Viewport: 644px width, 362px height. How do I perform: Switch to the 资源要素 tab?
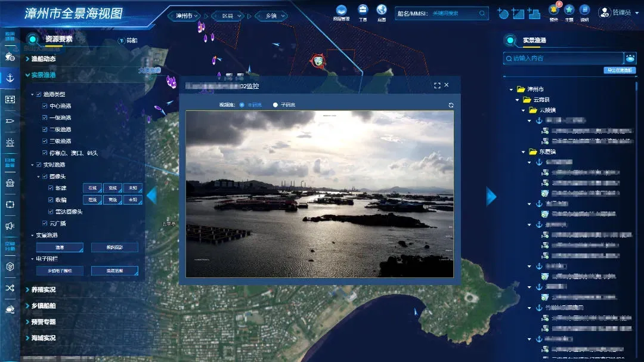click(58, 39)
